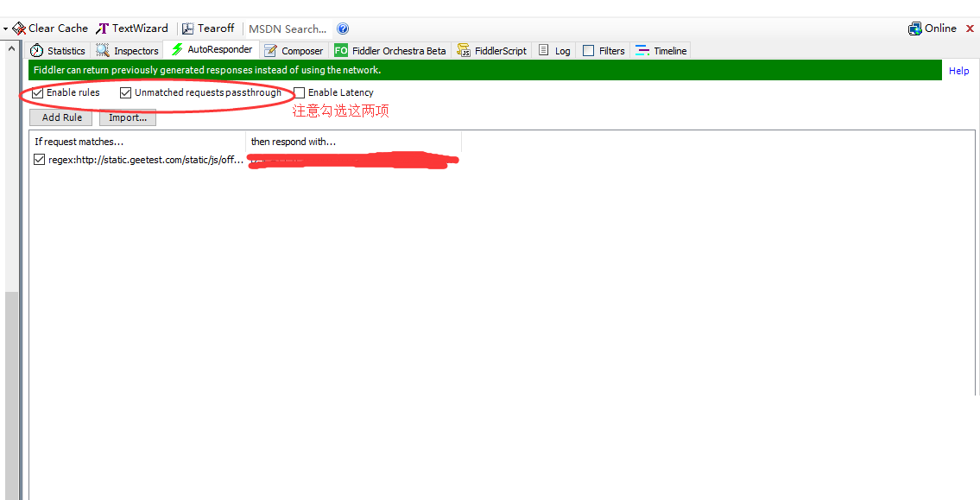
Task: Open the Statistics stopwatch tab
Action: pyautogui.click(x=58, y=51)
